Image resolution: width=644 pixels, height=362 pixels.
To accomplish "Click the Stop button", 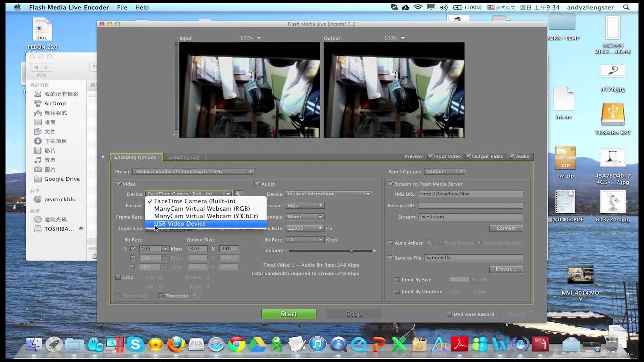I will (354, 314).
